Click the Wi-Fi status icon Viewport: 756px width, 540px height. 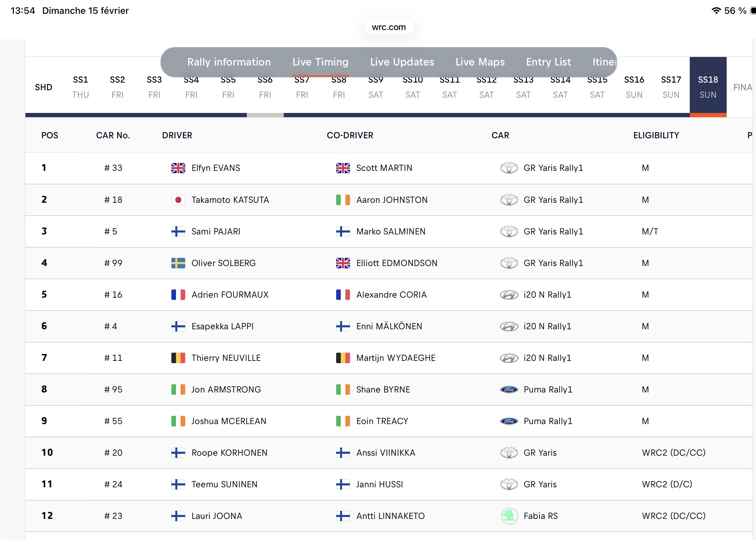click(716, 11)
